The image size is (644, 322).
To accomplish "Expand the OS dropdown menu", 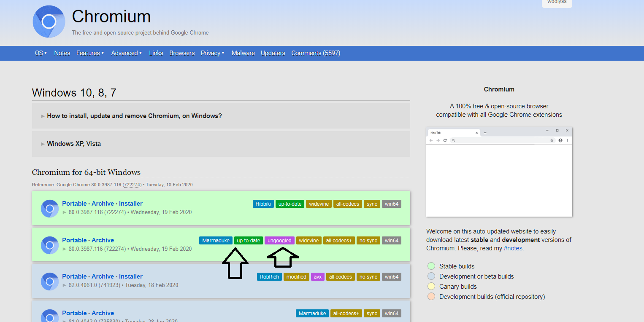I will coord(41,53).
